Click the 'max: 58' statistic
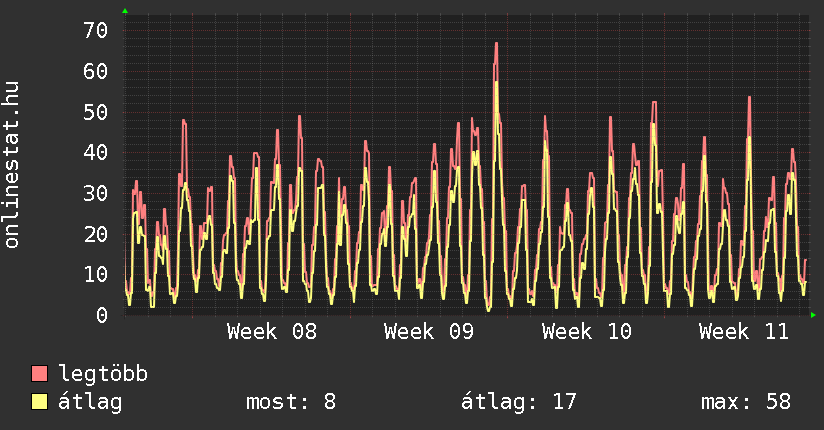The image size is (824, 430). [x=746, y=402]
